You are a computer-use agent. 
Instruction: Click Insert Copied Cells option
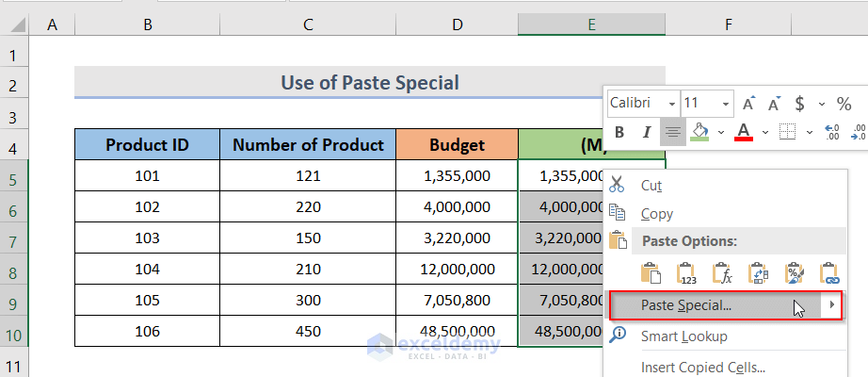702,368
